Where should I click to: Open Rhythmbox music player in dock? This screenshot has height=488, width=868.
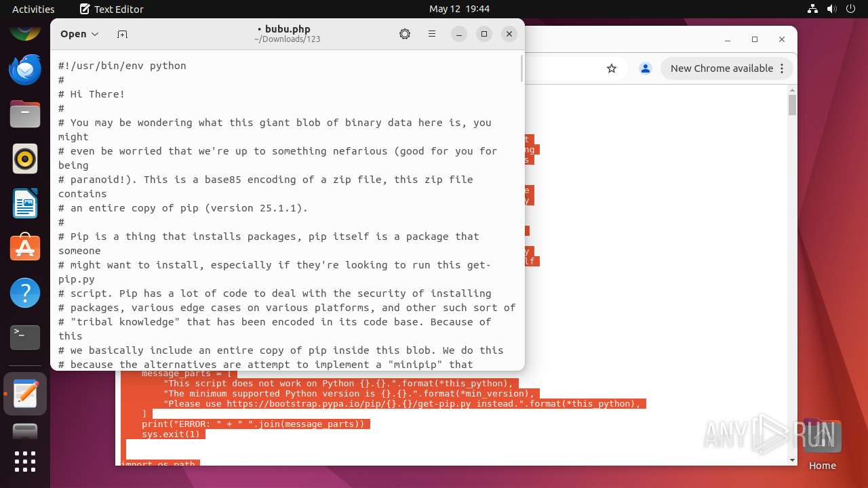point(25,159)
